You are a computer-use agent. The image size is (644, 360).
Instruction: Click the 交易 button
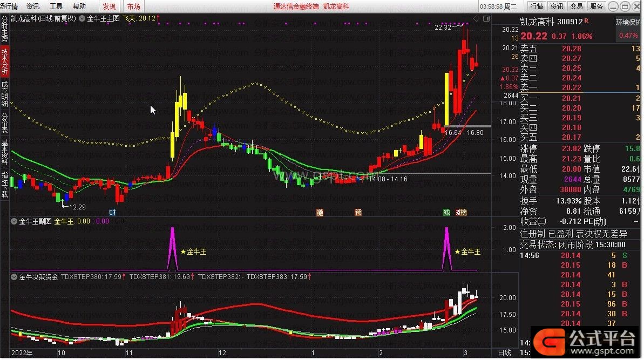click(x=576, y=6)
